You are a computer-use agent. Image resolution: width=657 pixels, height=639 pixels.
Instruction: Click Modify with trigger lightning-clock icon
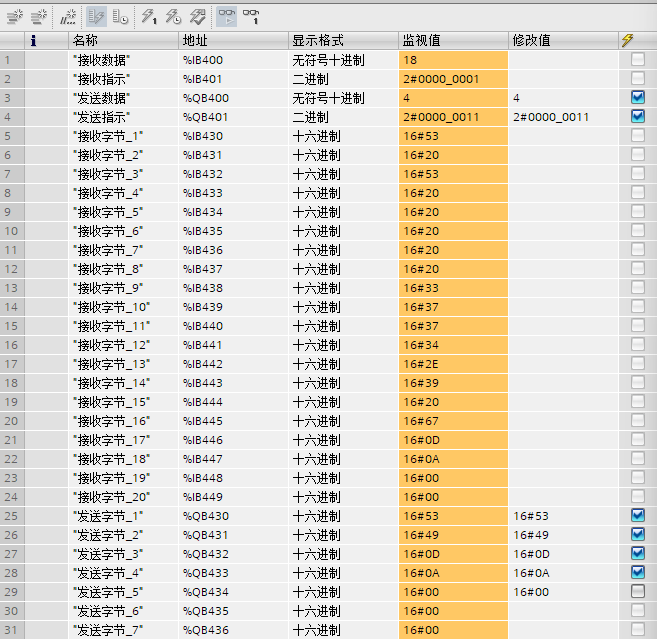coord(173,16)
